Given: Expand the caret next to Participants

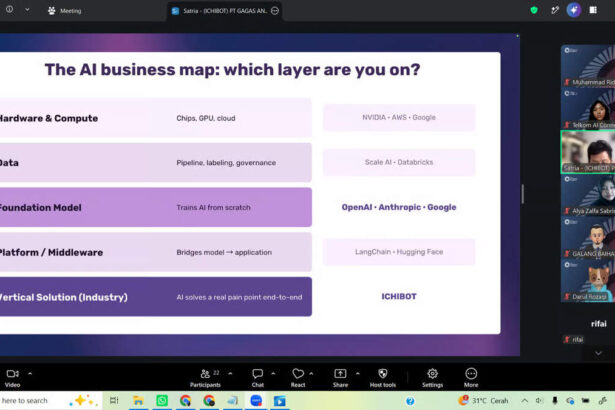Looking at the screenshot, I should point(230,374).
